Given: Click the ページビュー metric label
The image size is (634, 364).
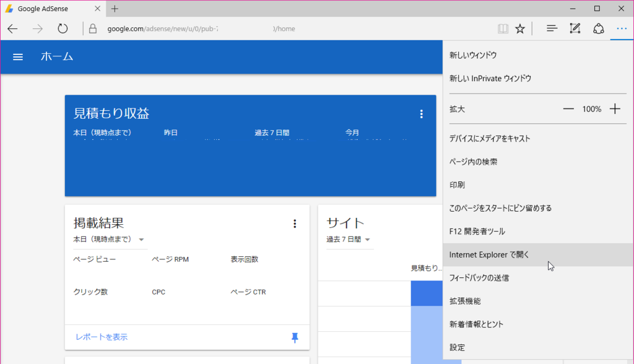Looking at the screenshot, I should [x=94, y=259].
